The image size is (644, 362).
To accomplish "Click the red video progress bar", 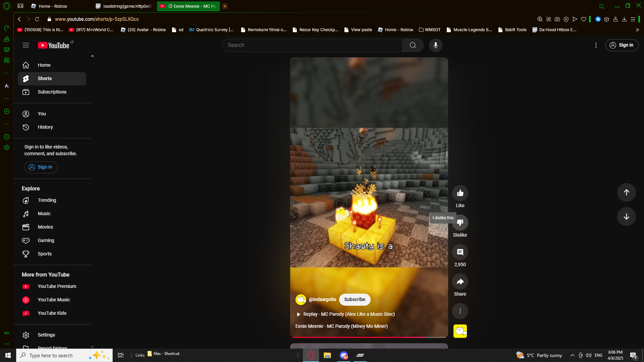I will tap(359, 337).
